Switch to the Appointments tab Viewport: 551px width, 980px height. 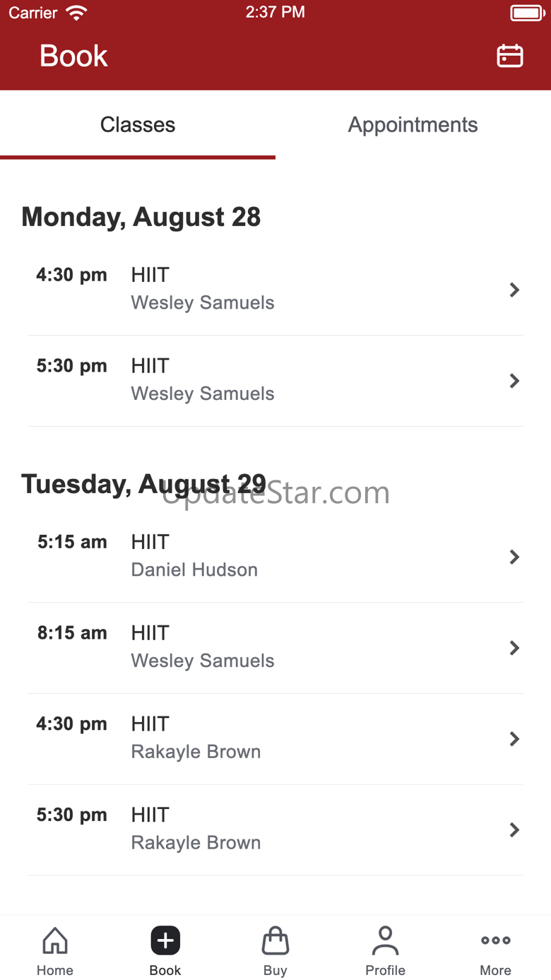click(413, 124)
